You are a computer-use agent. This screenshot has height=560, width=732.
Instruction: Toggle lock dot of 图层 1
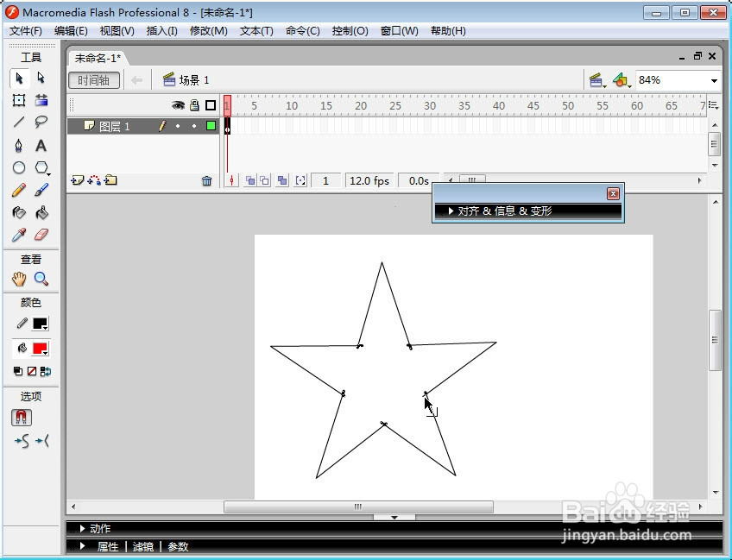194,126
